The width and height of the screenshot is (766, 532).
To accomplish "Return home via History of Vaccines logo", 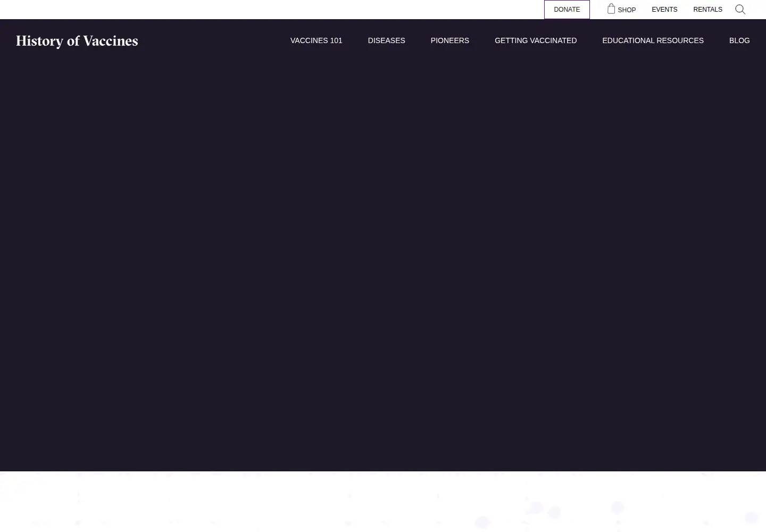I will click(x=77, y=41).
